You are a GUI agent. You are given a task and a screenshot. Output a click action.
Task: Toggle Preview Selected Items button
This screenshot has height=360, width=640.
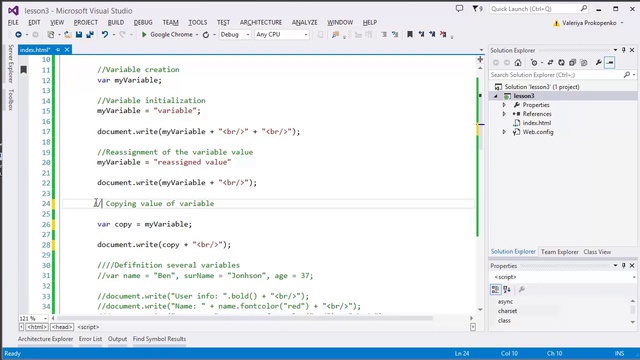(610, 62)
